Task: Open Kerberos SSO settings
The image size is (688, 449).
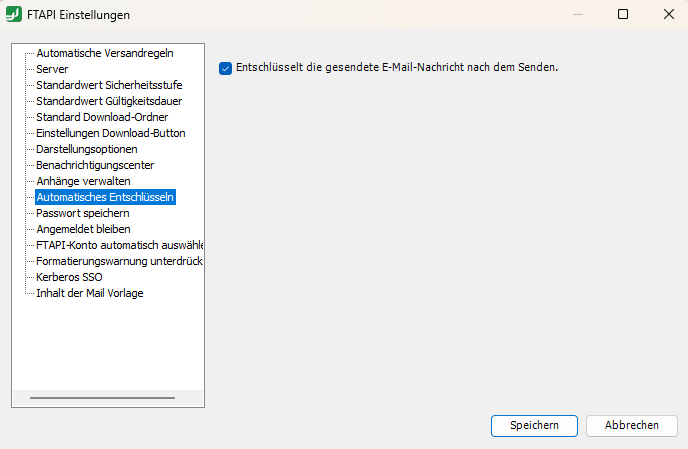Action: click(69, 277)
